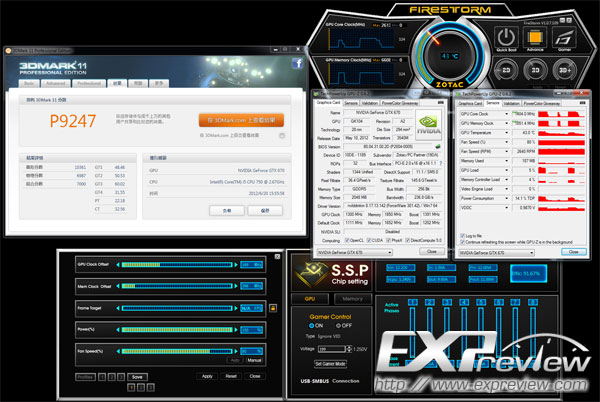Select the Firestorm Gamer icon
This screenshot has height=402, width=600.
564,37
